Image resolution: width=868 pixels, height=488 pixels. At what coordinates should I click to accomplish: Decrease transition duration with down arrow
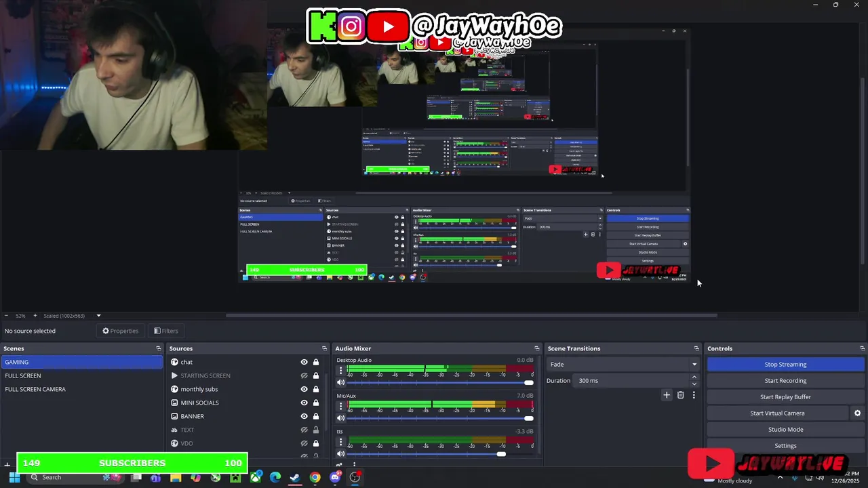pyautogui.click(x=694, y=384)
